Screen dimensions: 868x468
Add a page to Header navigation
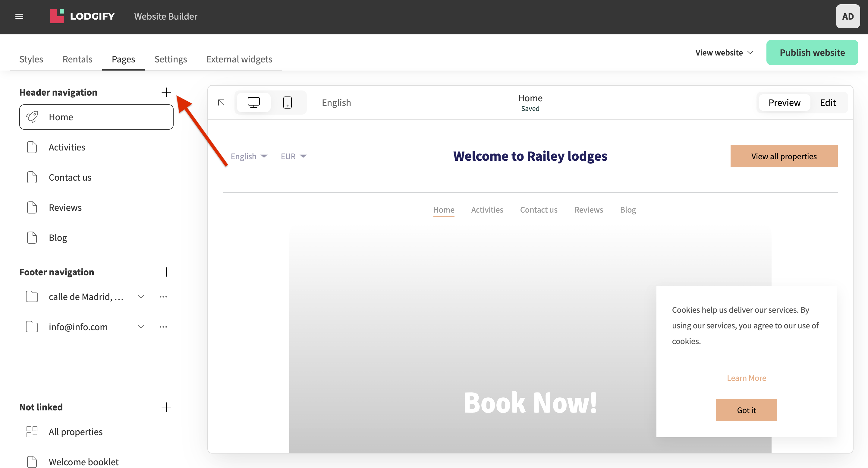point(166,92)
